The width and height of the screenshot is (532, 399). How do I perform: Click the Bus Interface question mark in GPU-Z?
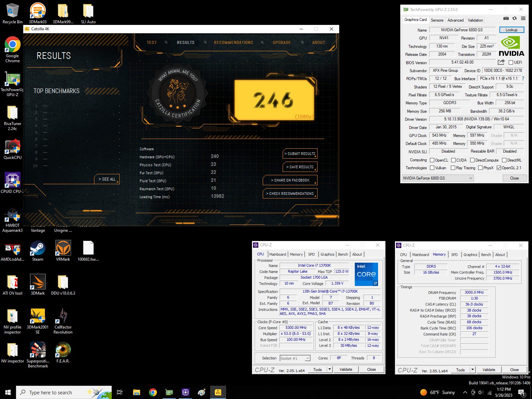[523, 78]
